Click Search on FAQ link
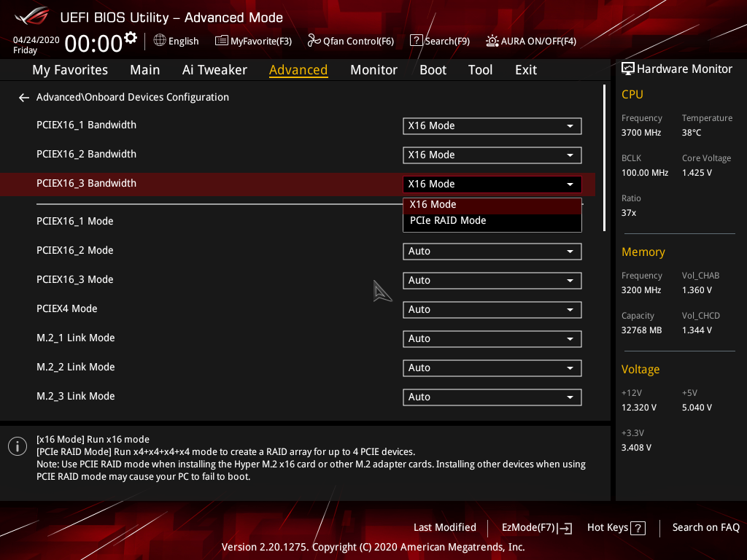The height and width of the screenshot is (560, 747). click(x=705, y=528)
